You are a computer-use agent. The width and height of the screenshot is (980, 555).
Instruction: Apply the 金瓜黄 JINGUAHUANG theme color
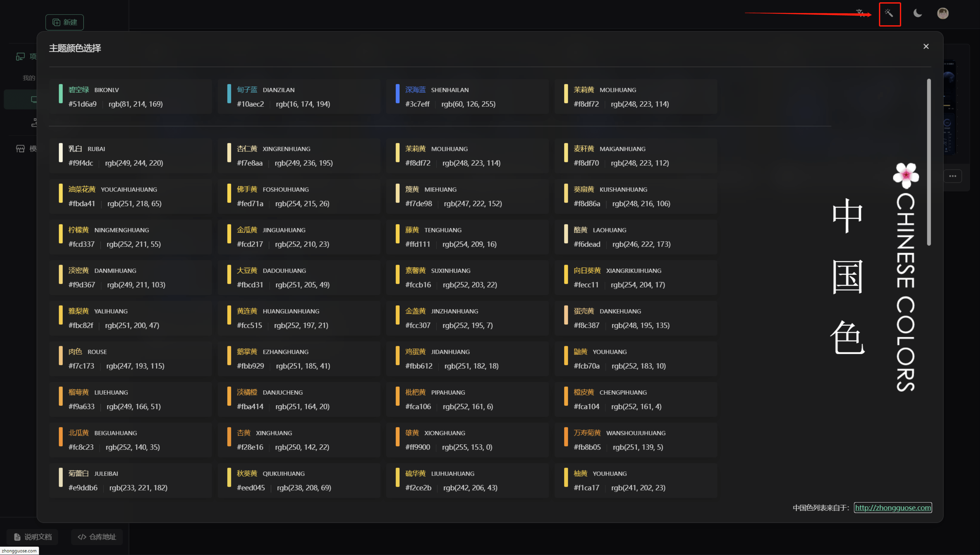click(x=299, y=237)
